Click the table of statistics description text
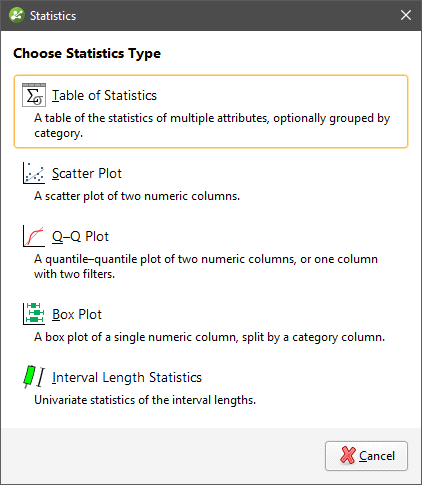This screenshot has width=422, height=485. pos(212,125)
